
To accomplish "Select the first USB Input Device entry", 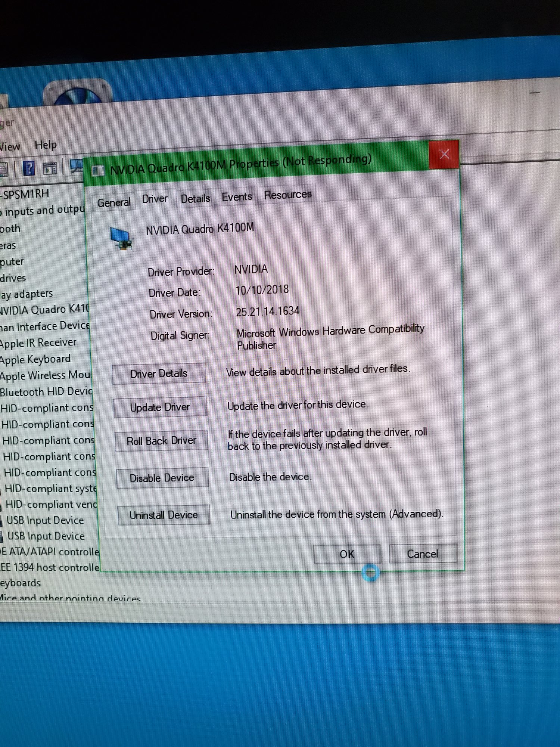I will pos(45,520).
